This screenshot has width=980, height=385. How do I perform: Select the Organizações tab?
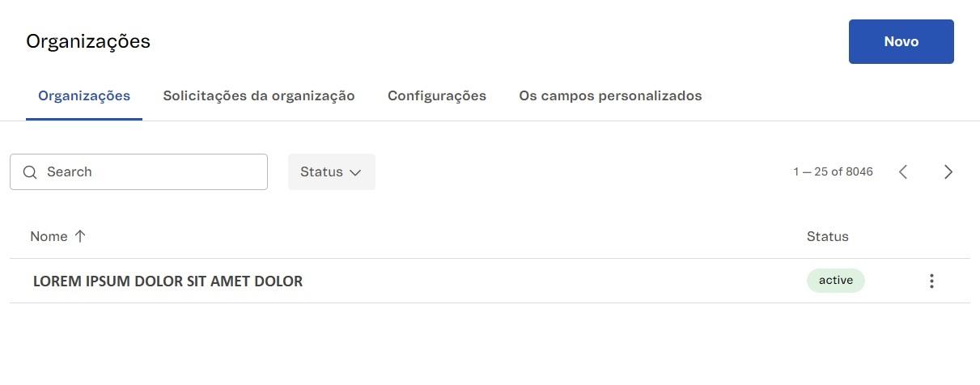[x=84, y=95]
